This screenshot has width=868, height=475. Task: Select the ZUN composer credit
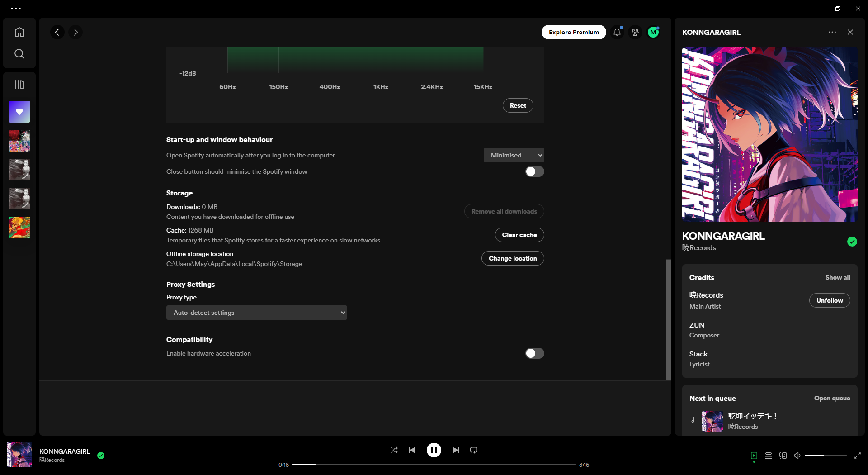point(697,325)
